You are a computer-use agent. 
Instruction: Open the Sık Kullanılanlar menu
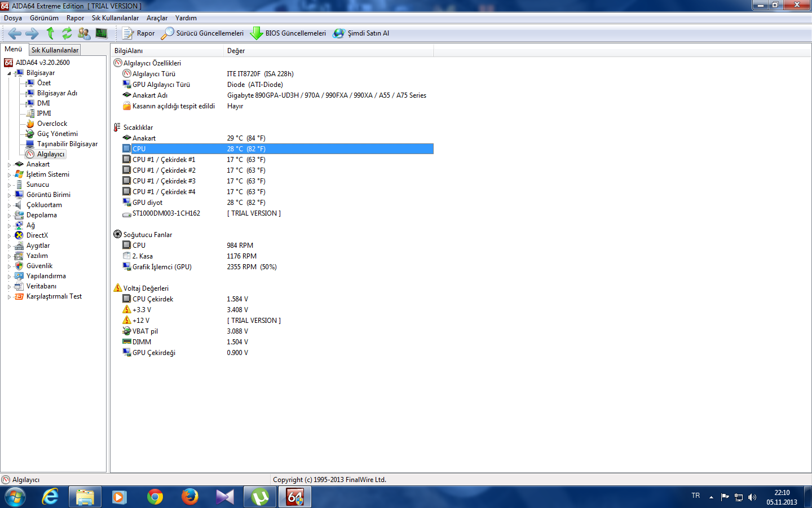pos(115,18)
